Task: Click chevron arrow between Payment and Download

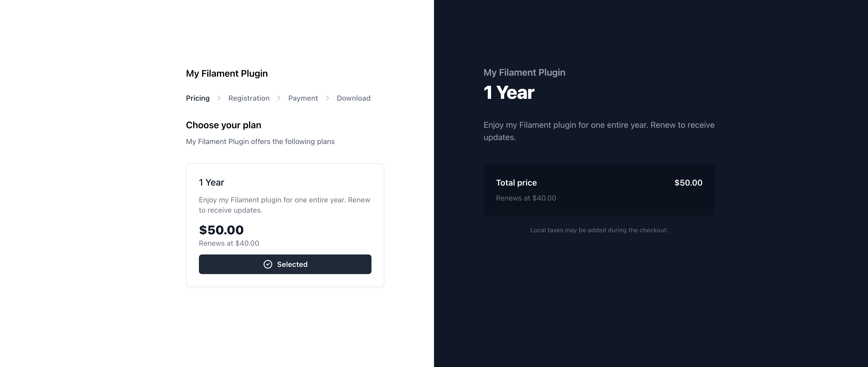Action: coord(328,98)
